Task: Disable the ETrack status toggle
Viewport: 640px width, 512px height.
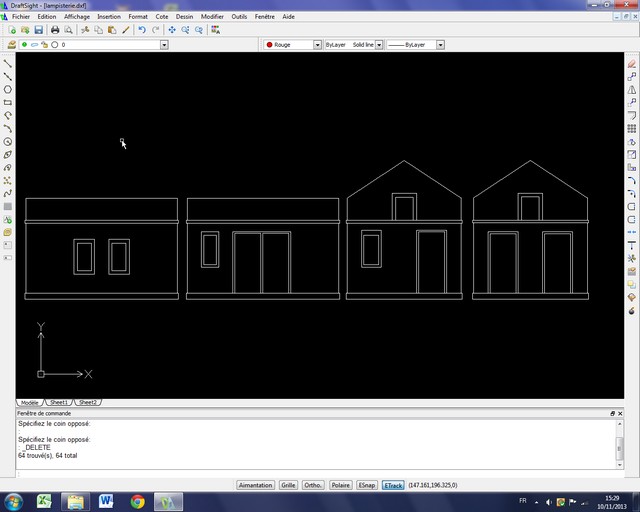Action: click(x=394, y=485)
